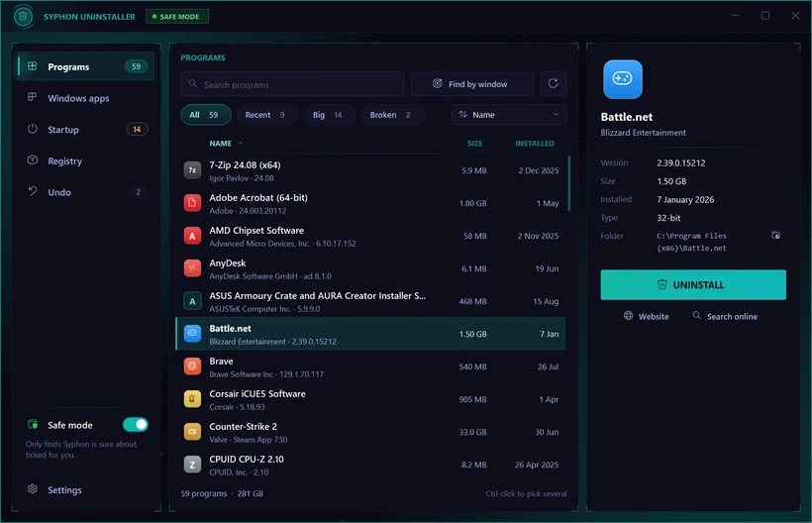The image size is (812, 523).
Task: Click the Safe mode shield icon
Action: point(32,425)
